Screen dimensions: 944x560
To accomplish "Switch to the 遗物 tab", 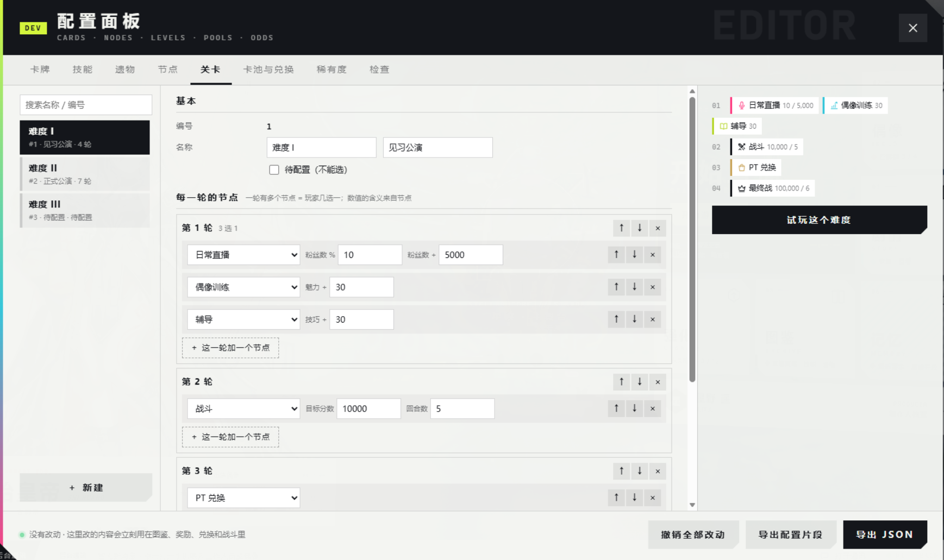I will [125, 70].
